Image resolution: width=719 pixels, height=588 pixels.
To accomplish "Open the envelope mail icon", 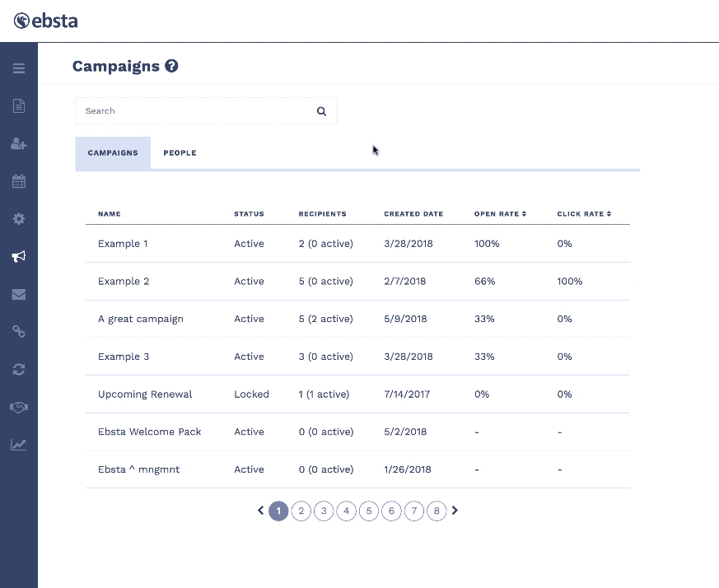I will click(18, 294).
